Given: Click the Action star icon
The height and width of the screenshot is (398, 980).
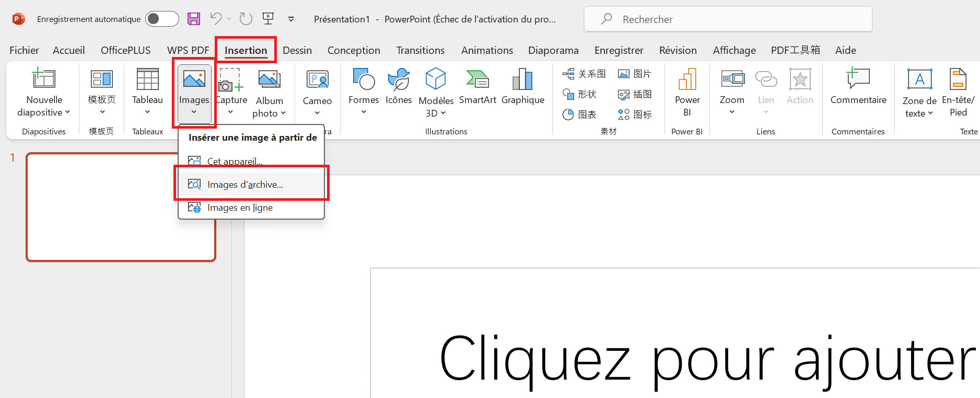Looking at the screenshot, I should point(800,79).
